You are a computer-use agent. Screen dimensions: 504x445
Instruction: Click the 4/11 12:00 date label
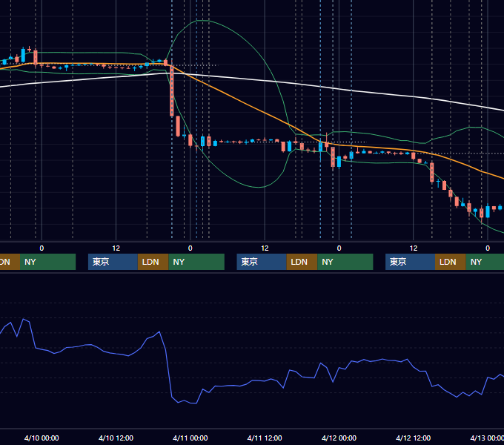(265, 438)
